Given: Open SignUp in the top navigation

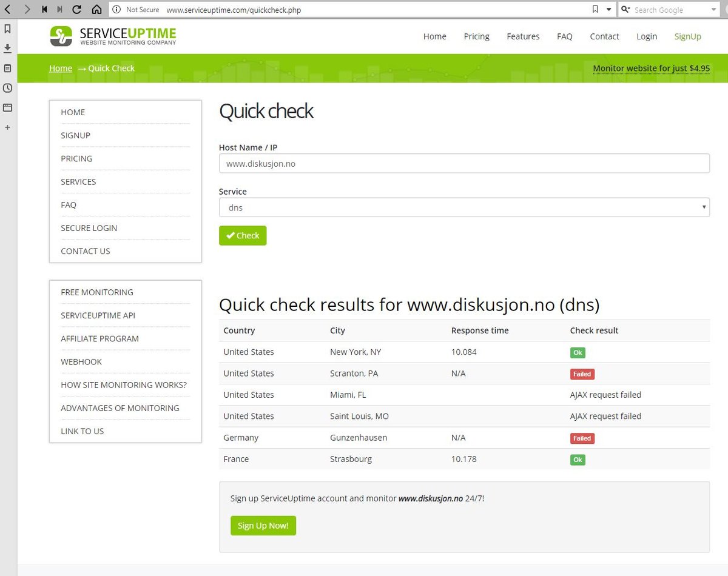Looking at the screenshot, I should pos(688,36).
